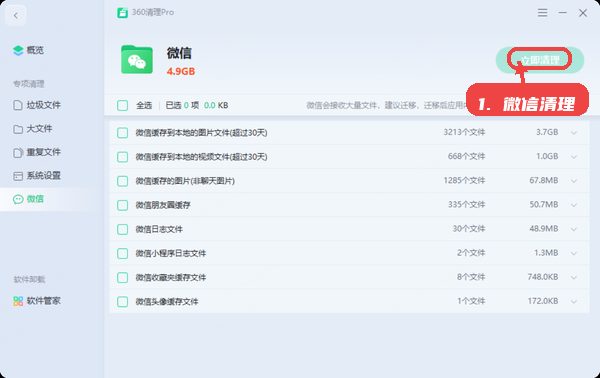Check 微信头像缓存文件 checkbox
Image resolution: width=600 pixels, height=378 pixels.
(x=122, y=301)
